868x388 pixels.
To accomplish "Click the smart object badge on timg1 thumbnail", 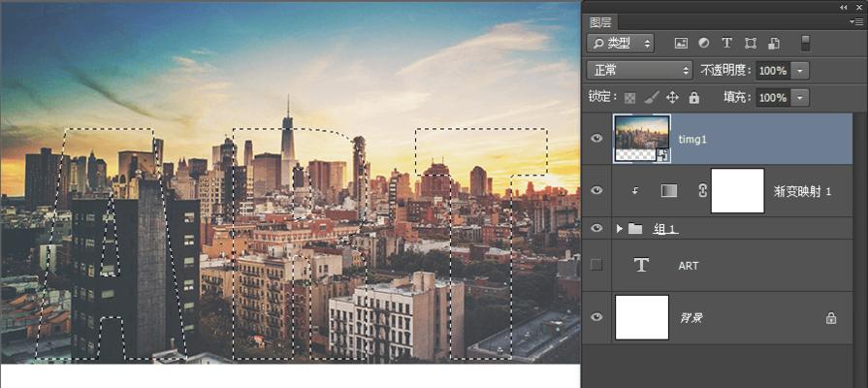I will click(663, 155).
